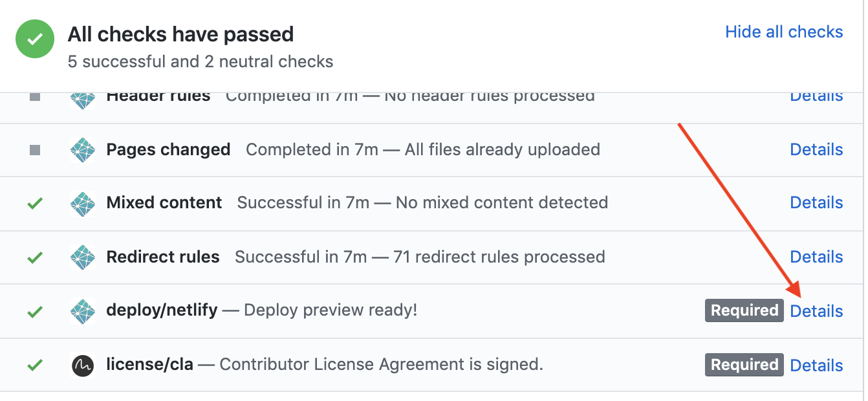Click the Netlify icon beside Header rules
The height and width of the screenshot is (401, 868).
[x=82, y=99]
